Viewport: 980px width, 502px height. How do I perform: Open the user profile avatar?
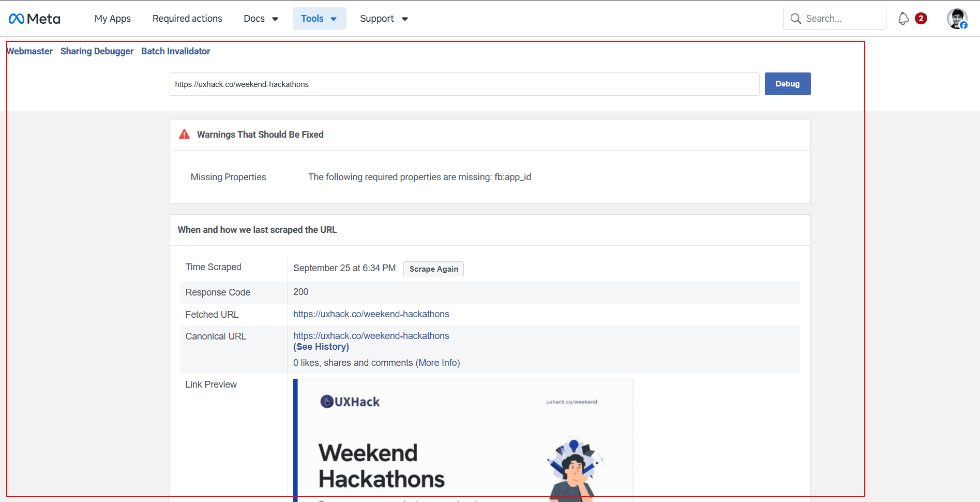957,19
